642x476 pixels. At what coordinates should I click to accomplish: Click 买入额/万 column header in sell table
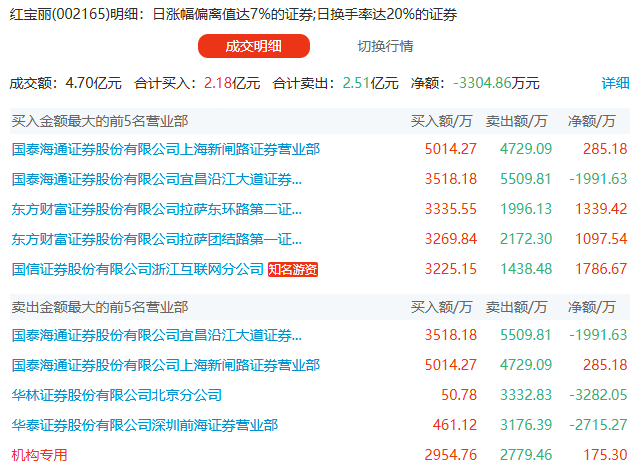[x=441, y=307]
